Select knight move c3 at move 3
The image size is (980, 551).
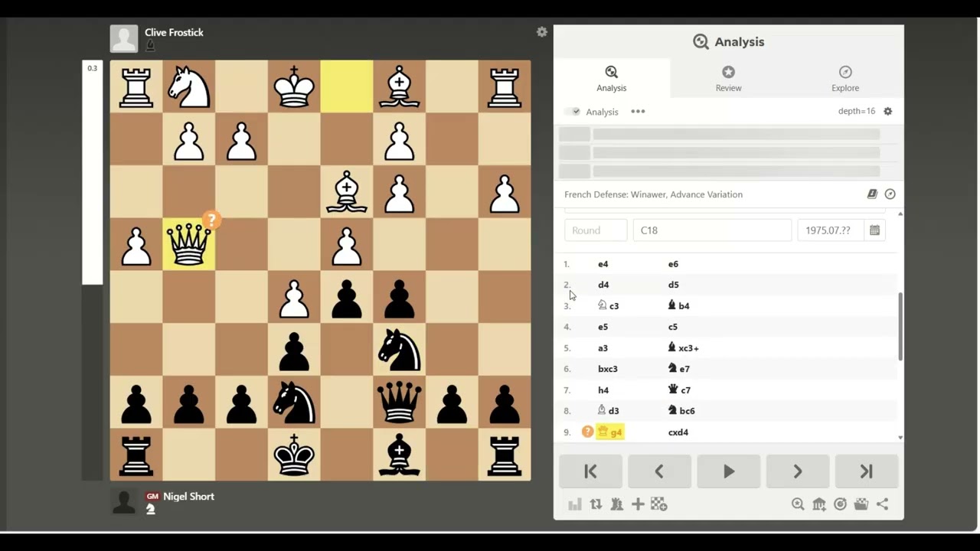pyautogui.click(x=608, y=305)
